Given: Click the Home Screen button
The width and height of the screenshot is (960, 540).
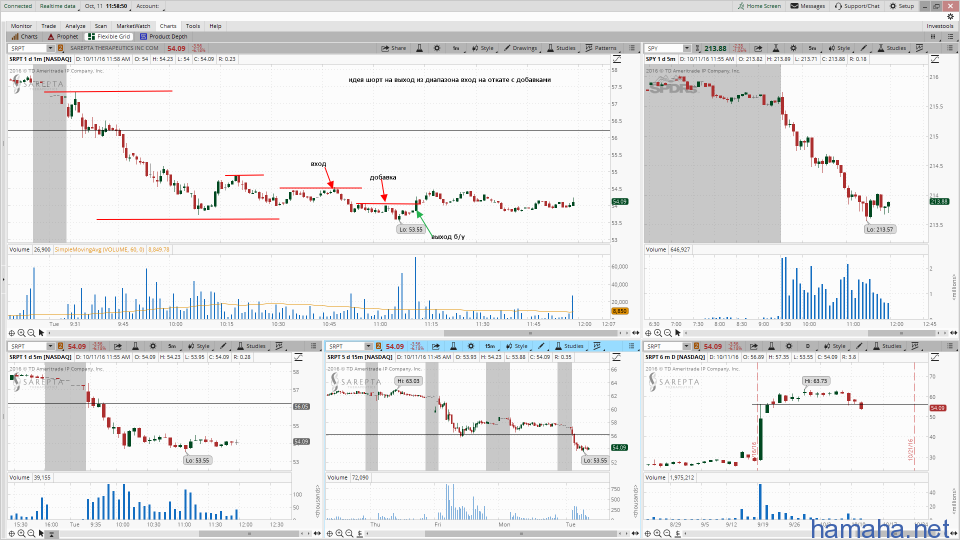Looking at the screenshot, I should [759, 6].
